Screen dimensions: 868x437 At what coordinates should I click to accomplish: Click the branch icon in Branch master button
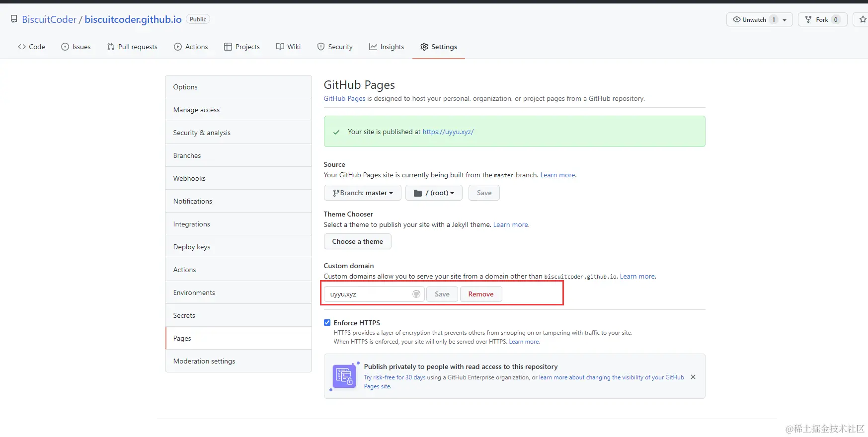click(336, 193)
